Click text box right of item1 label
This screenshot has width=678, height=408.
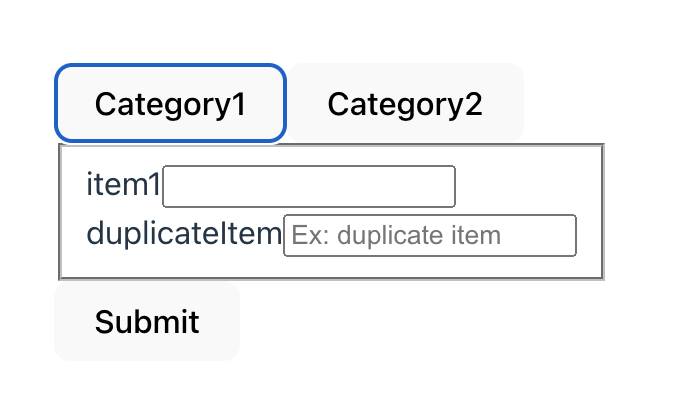click(308, 186)
